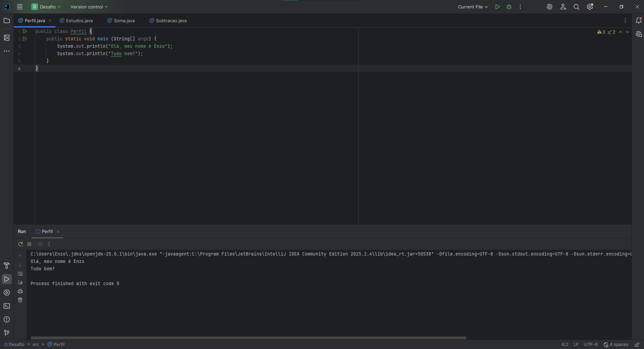Run the current file with green play button
644x349 pixels.
point(497,7)
